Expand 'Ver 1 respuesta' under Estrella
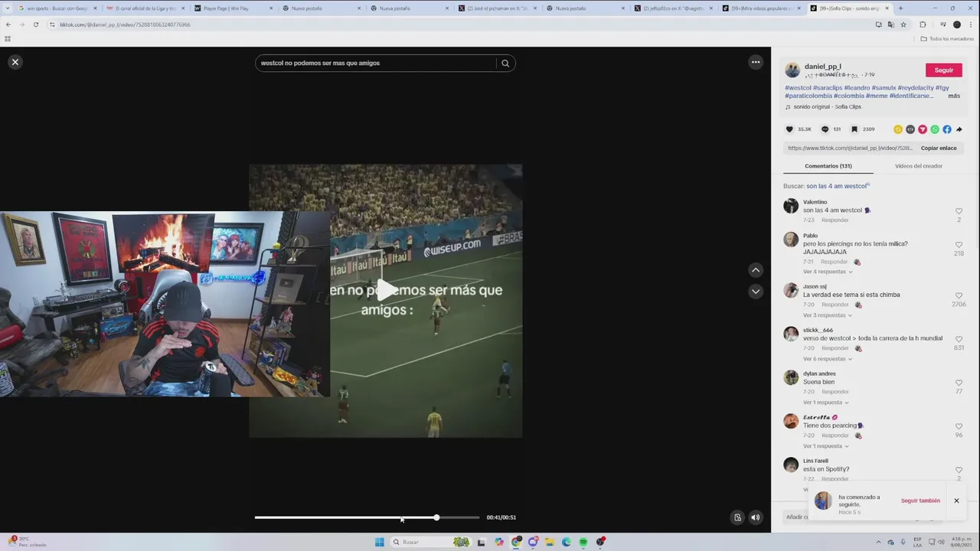The width and height of the screenshot is (980, 551). 826,446
